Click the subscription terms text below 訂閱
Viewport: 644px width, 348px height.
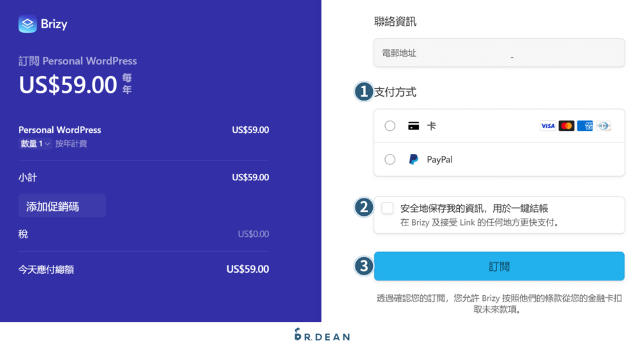pos(499,304)
